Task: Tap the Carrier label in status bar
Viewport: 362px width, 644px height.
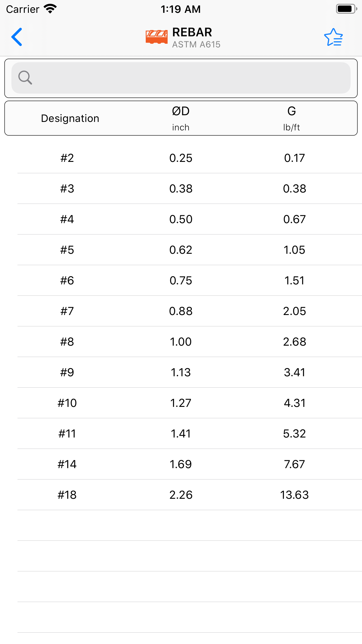Action: pyautogui.click(x=22, y=9)
